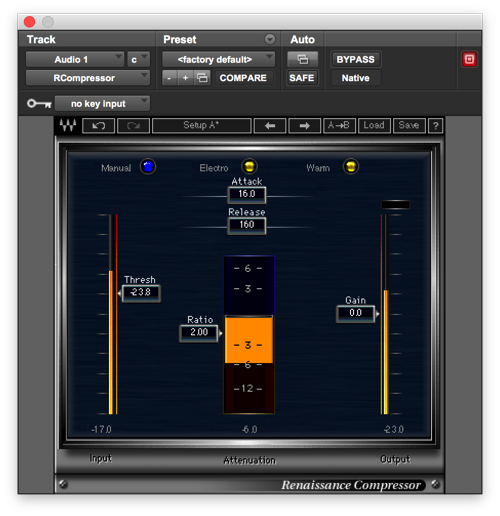Close the plug-in window with red button
This screenshot has height=516, width=500.
click(x=29, y=22)
